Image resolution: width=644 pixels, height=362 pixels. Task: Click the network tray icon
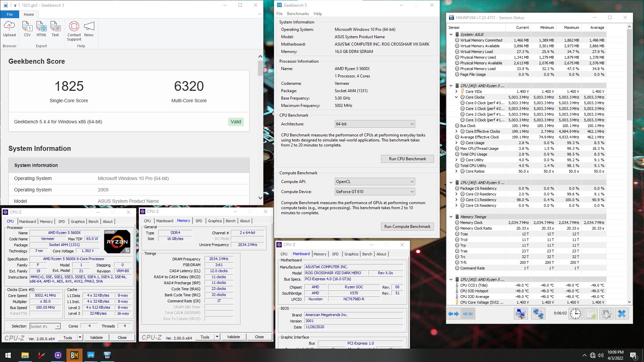[593, 355]
